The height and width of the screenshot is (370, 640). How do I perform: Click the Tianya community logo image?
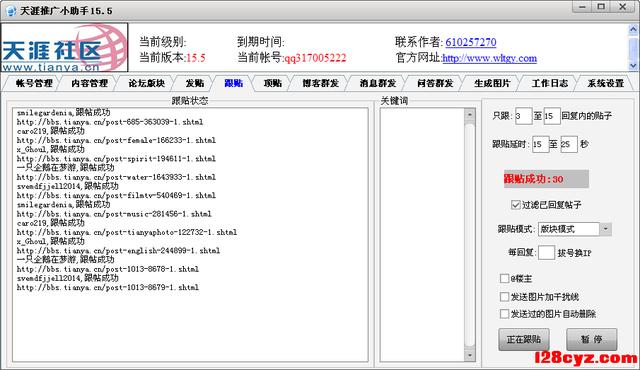point(64,47)
